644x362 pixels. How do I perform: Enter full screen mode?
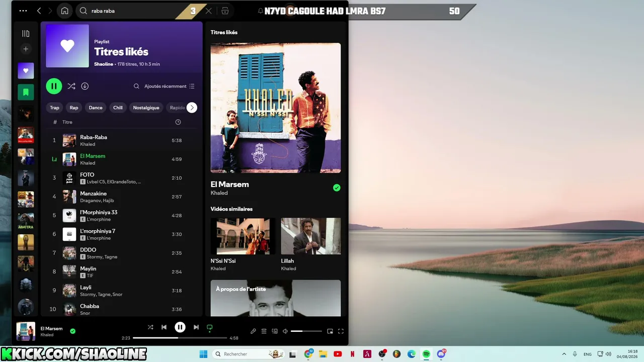(341, 331)
